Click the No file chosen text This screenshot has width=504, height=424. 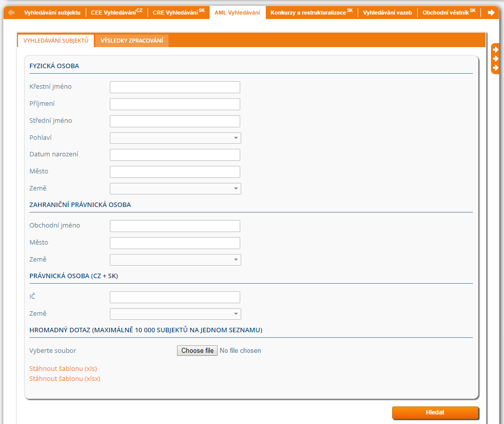(x=240, y=350)
